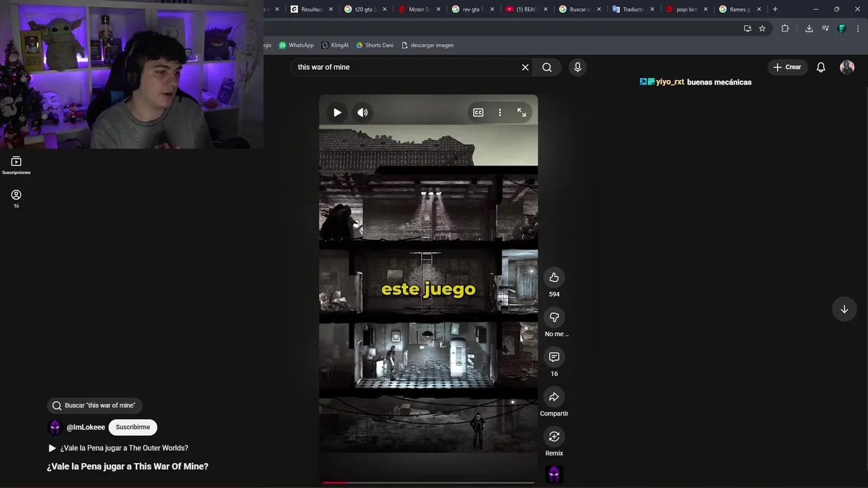Image resolution: width=868 pixels, height=488 pixels.
Task: Click the Short's title '¿Vale la Pena jugar a This War Of Mine?'
Action: click(x=127, y=466)
